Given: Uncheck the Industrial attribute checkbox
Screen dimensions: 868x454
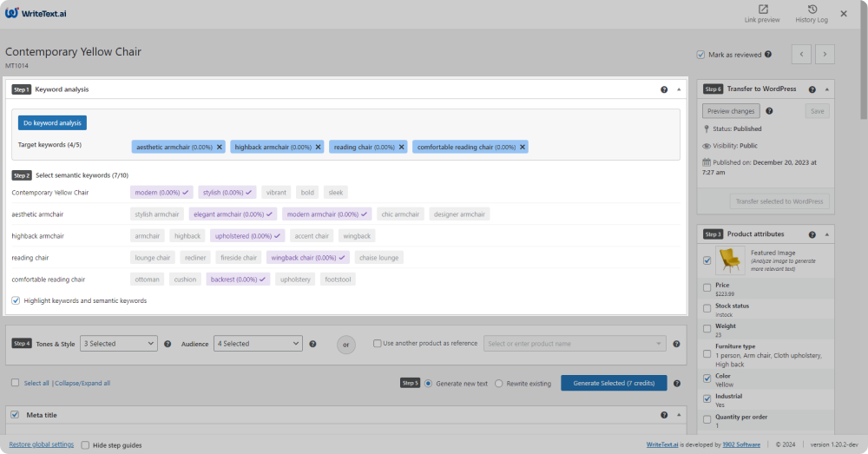Looking at the screenshot, I should (707, 399).
